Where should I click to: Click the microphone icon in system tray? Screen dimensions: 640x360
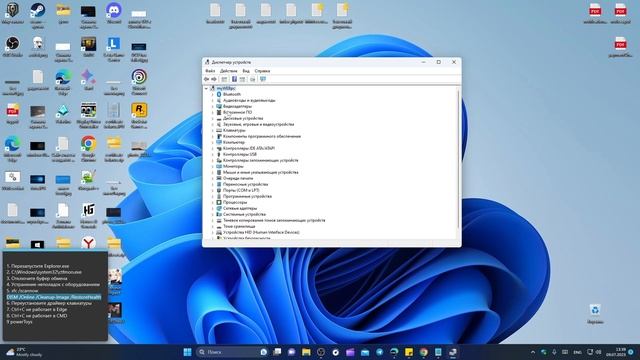[x=554, y=352]
